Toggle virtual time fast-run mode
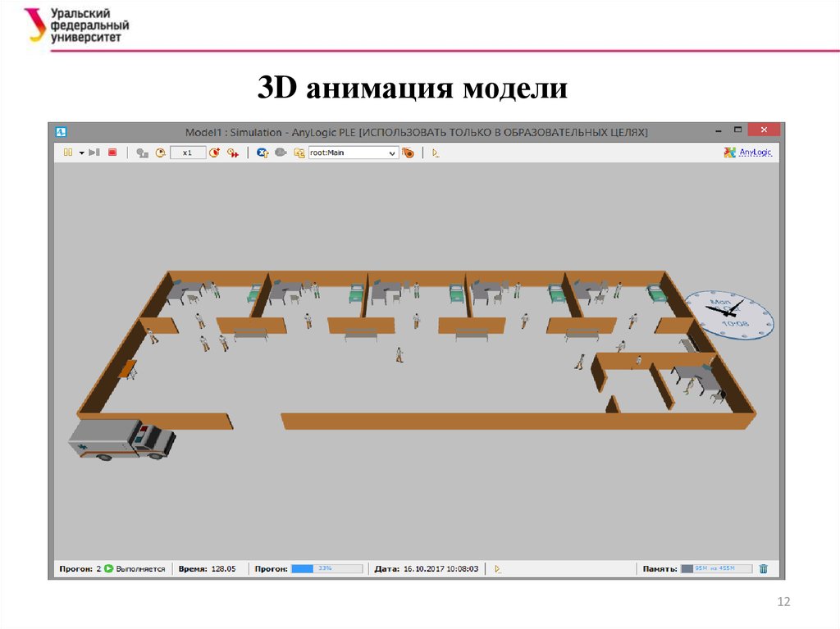This screenshot has width=840, height=629. coord(232,153)
